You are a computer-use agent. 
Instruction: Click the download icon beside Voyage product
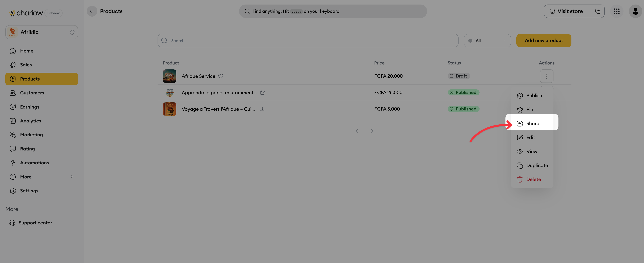pos(262,109)
